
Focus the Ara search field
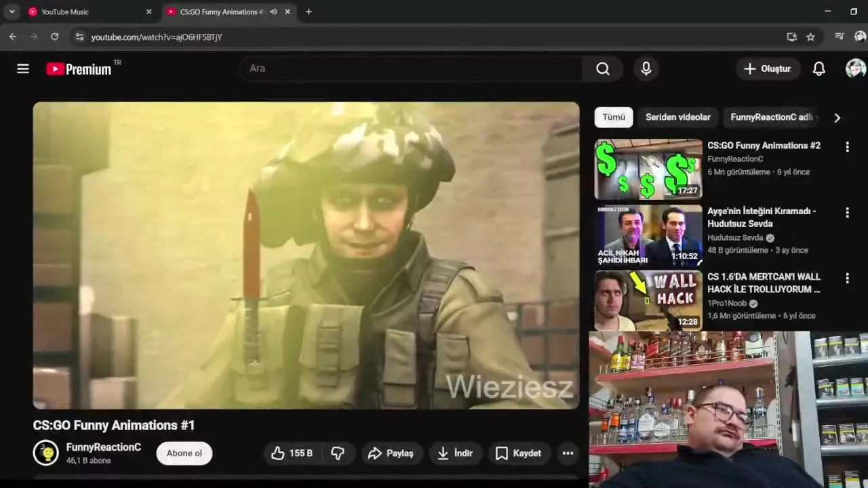point(411,68)
